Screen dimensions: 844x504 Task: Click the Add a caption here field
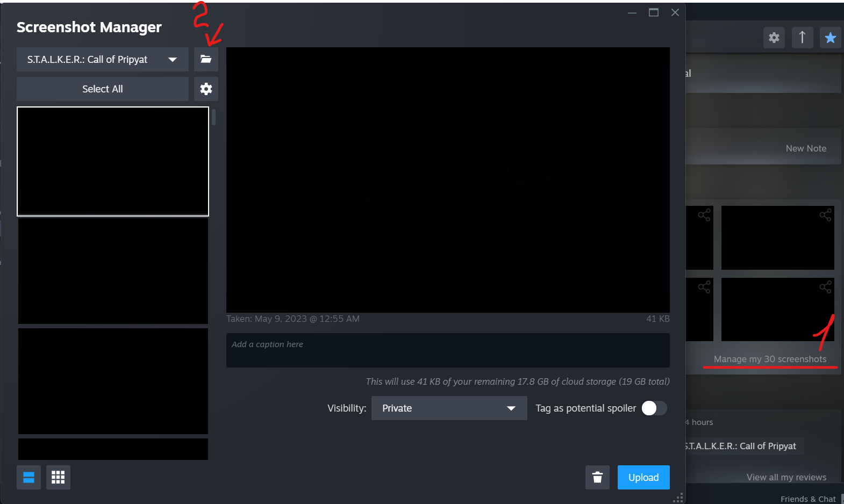tap(448, 350)
